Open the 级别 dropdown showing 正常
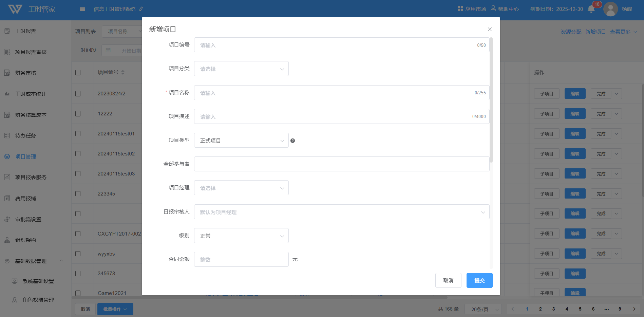The image size is (644, 317). 241,236
